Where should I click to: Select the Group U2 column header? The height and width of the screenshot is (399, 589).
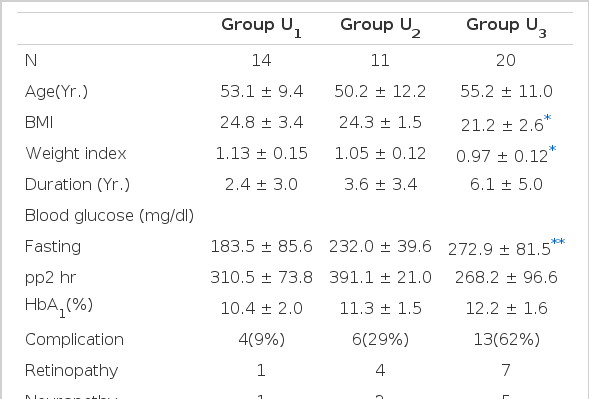[380, 27]
